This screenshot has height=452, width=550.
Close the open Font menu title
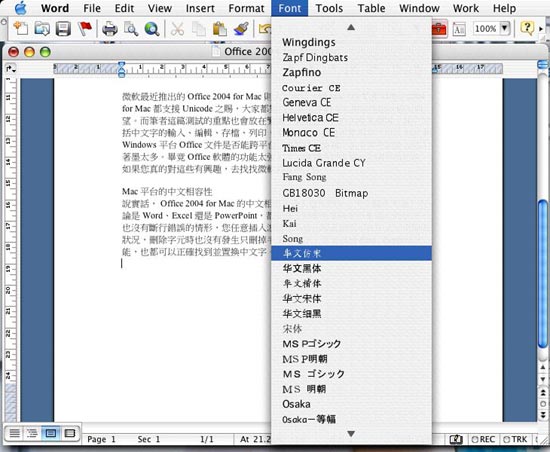(x=290, y=8)
